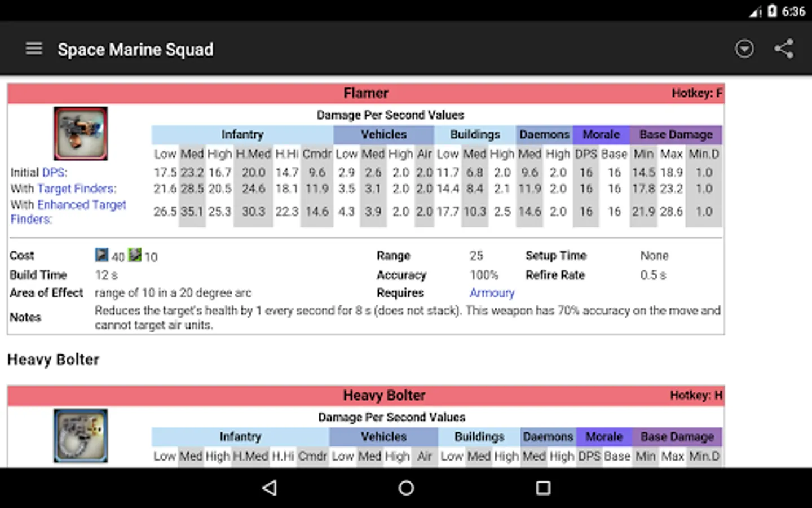Select the Flamer Morale column group header
Viewport: 812px width, 508px height.
[x=601, y=134]
